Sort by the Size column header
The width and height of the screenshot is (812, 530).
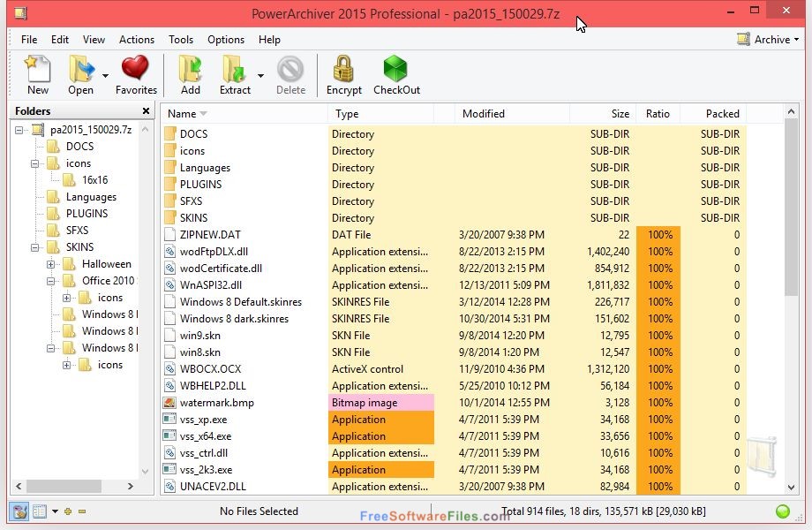(x=603, y=113)
